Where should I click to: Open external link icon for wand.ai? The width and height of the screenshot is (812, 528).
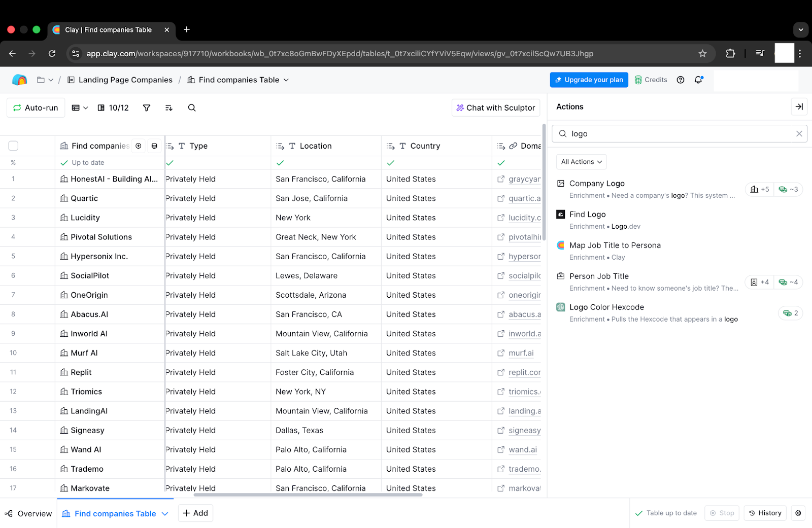(x=501, y=449)
